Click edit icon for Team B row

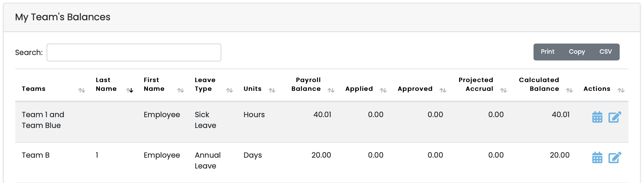615,158
